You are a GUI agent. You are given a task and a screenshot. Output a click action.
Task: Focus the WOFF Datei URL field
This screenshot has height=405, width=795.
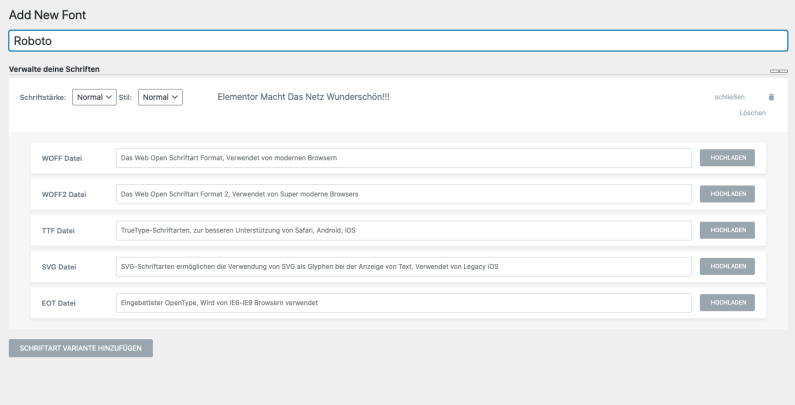(x=404, y=158)
